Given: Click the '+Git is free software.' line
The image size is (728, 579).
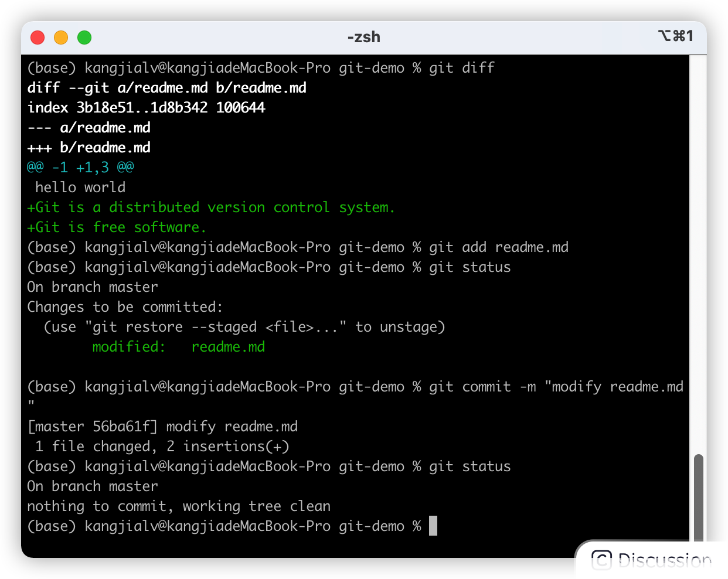Looking at the screenshot, I should [x=117, y=227].
